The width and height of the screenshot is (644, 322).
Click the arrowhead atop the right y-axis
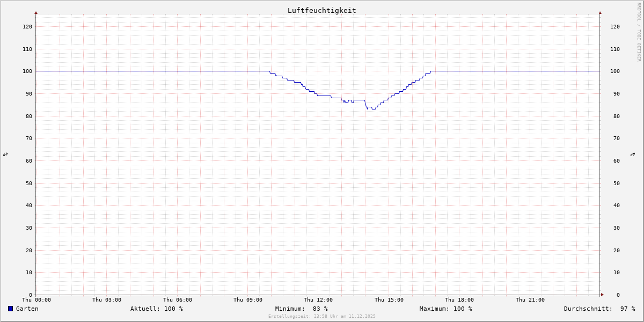click(600, 12)
